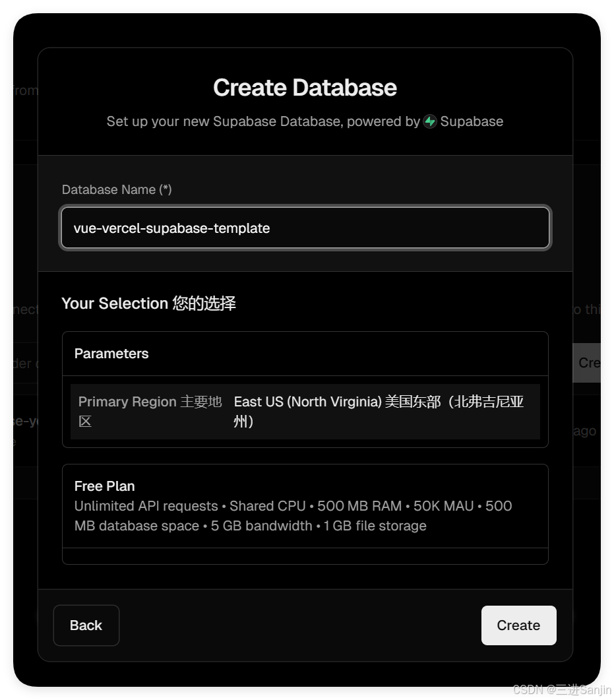Viewport: 614px width, 700px height.
Task: Click the Create button
Action: [518, 625]
